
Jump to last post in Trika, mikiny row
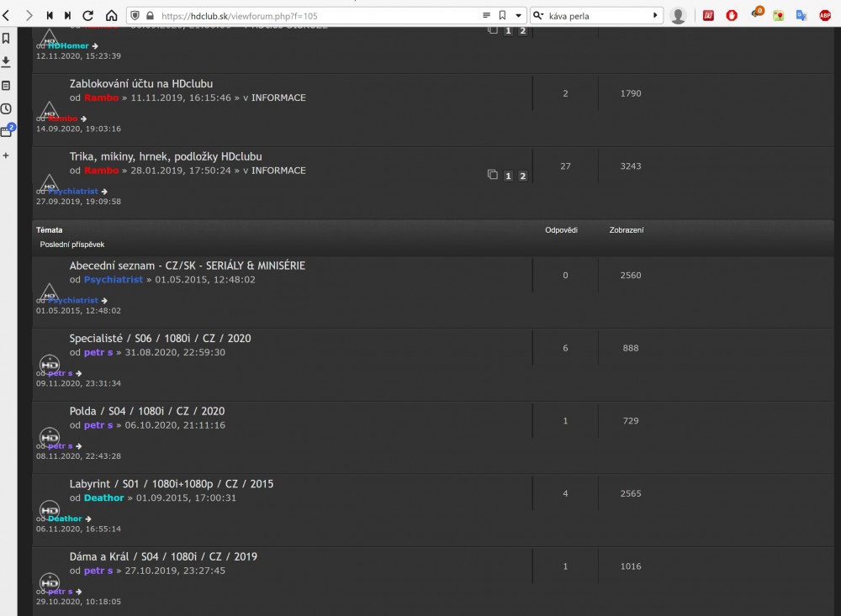point(104,192)
